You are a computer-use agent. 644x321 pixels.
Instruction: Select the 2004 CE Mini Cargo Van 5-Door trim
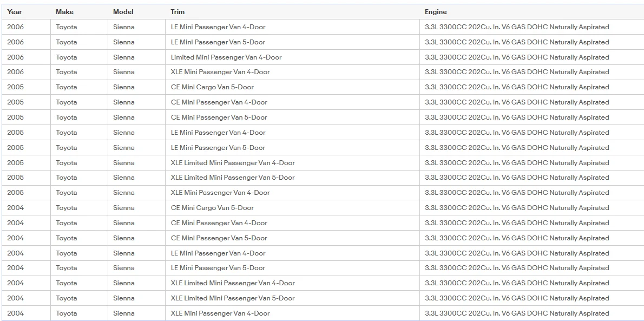(x=212, y=207)
